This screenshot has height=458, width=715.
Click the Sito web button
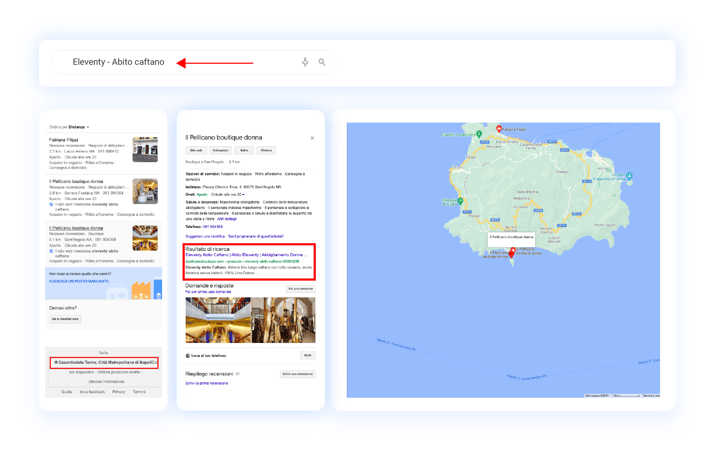pos(196,150)
